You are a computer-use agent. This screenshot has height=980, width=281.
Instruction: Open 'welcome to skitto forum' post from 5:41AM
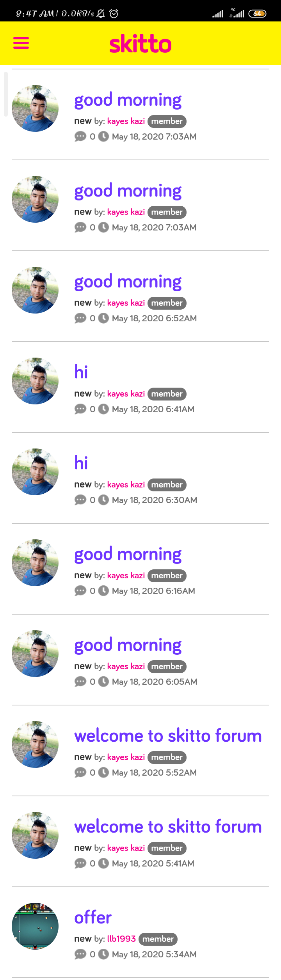(168, 827)
